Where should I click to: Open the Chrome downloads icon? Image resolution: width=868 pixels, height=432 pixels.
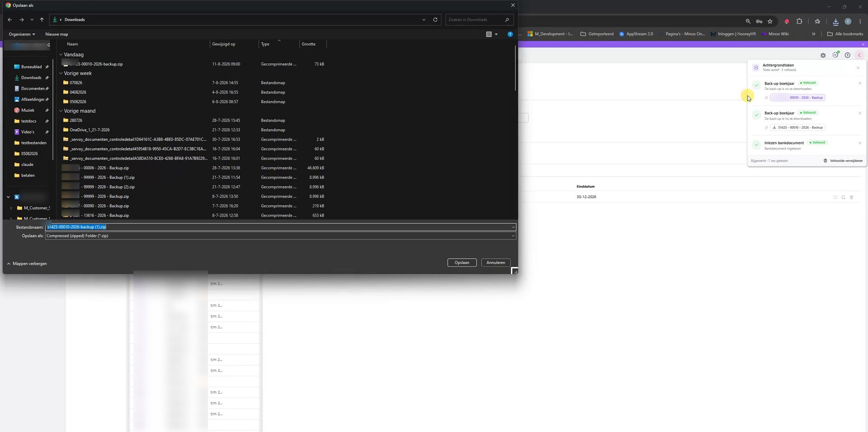click(x=835, y=22)
